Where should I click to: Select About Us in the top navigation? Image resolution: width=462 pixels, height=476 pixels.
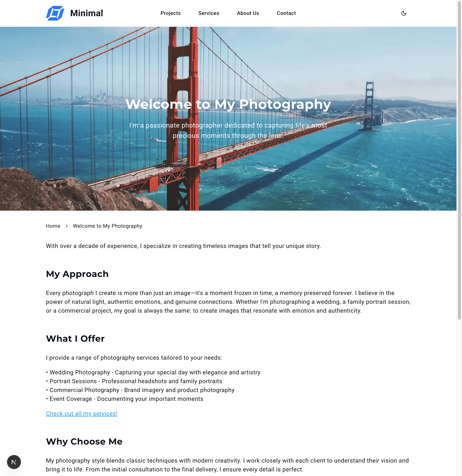(248, 13)
